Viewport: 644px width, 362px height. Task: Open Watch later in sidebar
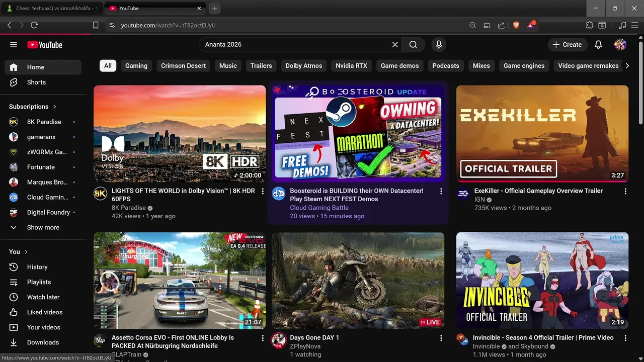pos(43,297)
